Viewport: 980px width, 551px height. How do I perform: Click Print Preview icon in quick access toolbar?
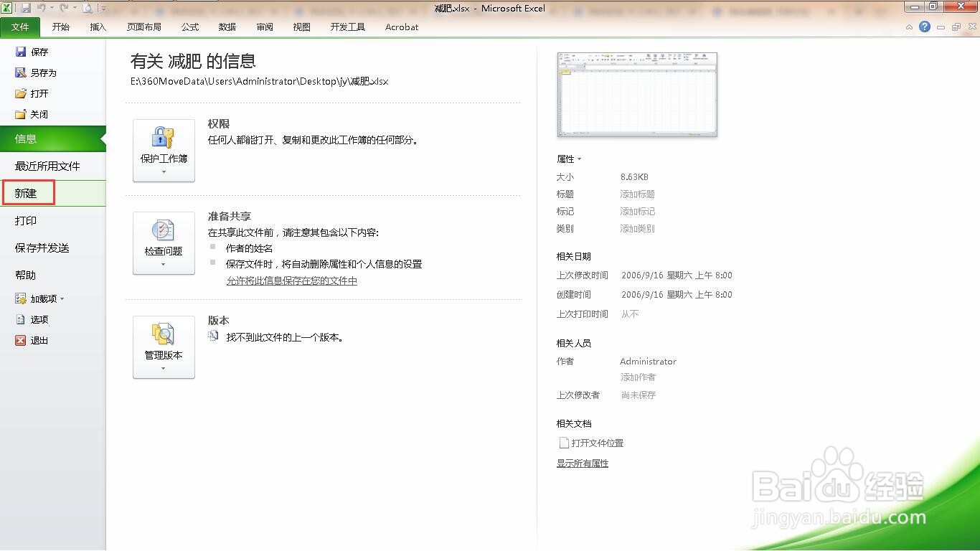point(88,8)
